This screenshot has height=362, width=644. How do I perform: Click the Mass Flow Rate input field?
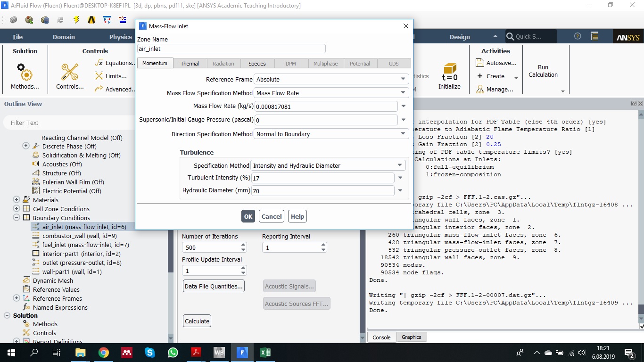[326, 107]
